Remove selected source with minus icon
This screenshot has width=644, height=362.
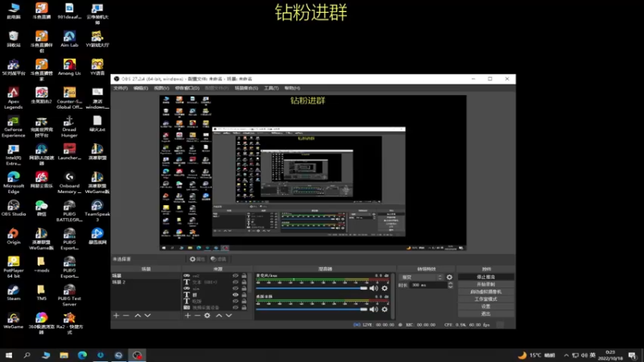(197, 315)
